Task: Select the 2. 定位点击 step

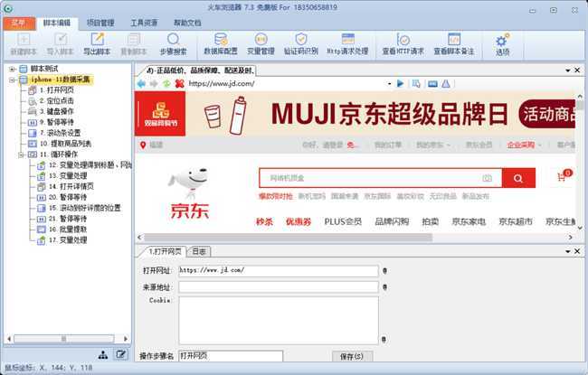Action: pyautogui.click(x=56, y=101)
